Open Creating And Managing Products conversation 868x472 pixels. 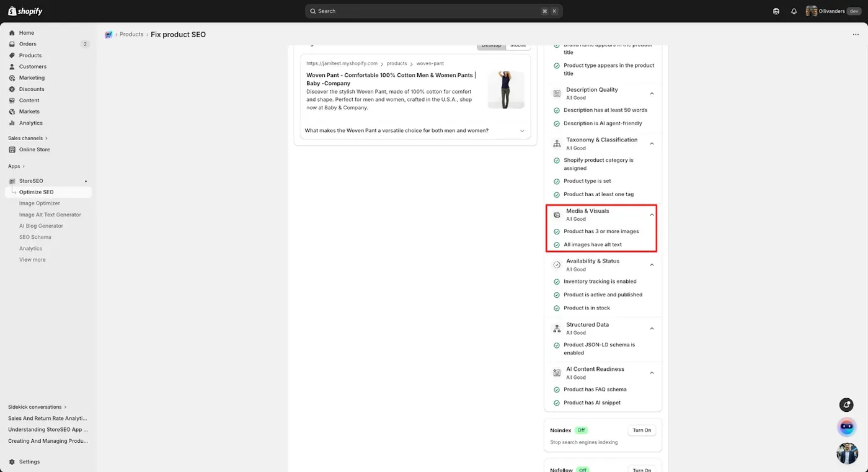click(x=48, y=441)
